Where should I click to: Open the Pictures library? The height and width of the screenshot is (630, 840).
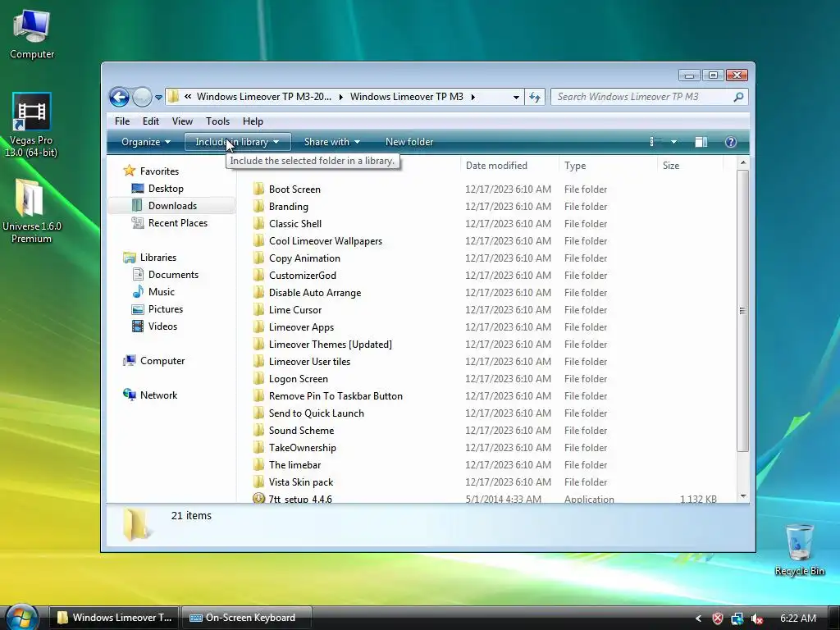[x=166, y=308]
